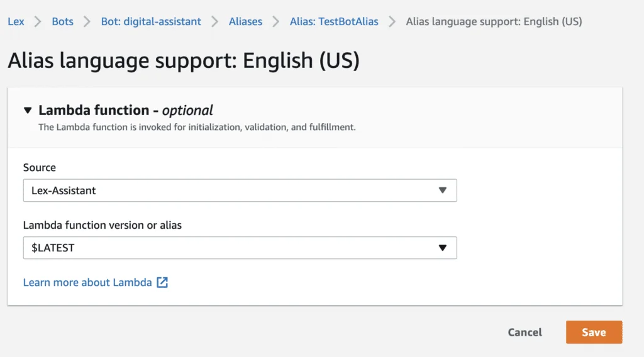Screen dimensions: 644x357
Task: Click the Lambda function version or alias label
Action: point(103,225)
